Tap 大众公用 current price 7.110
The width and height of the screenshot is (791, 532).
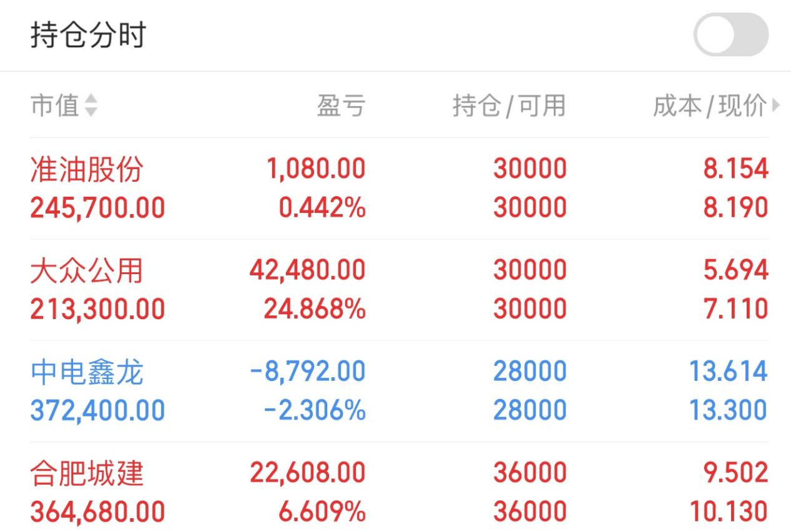pyautogui.click(x=735, y=309)
